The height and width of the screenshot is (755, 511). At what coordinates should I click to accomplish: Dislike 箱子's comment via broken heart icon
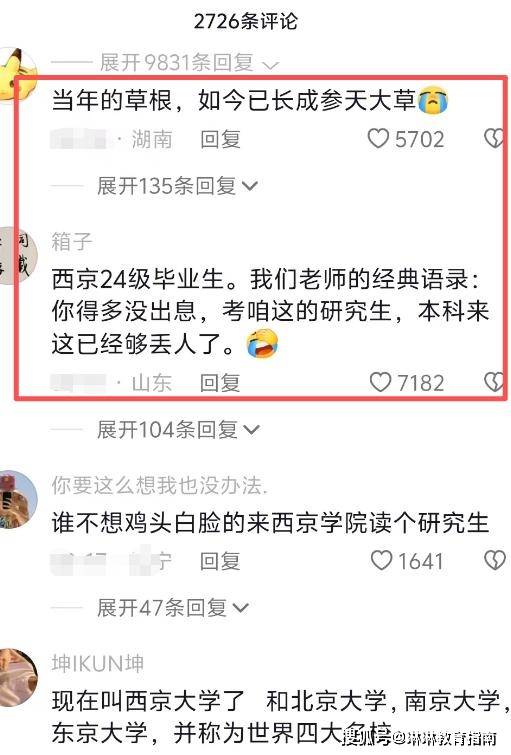pos(495,382)
